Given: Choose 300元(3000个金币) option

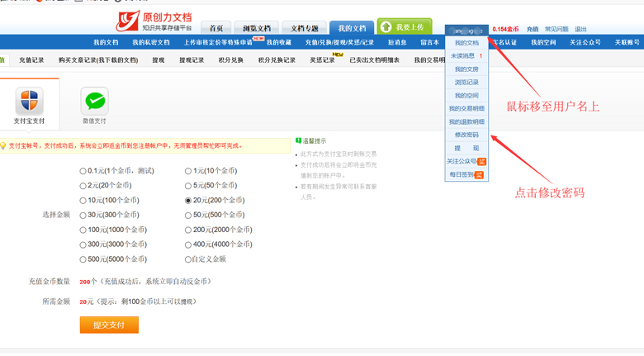Looking at the screenshot, I should (83, 245).
